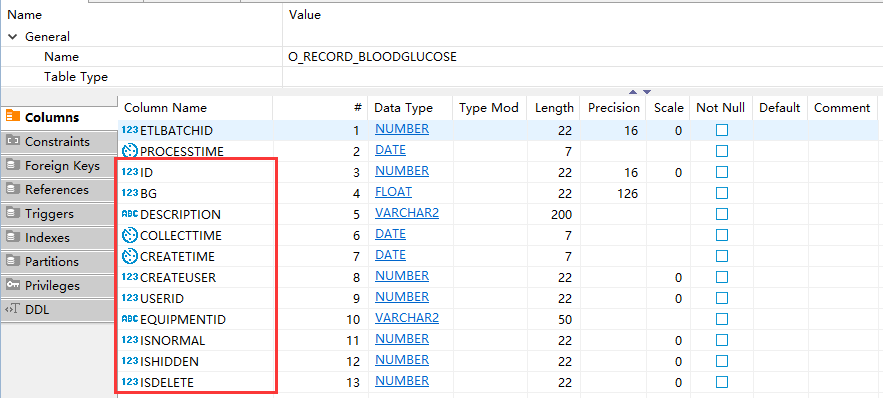This screenshot has height=398, width=883.
Task: Click the orange Columns tab icon
Action: (13, 117)
